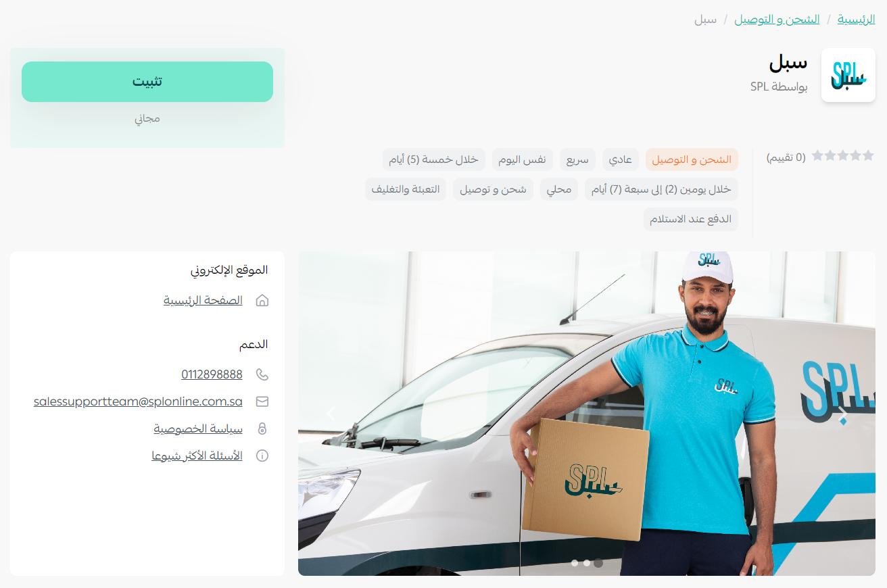The width and height of the screenshot is (887, 588).
Task: Click the delivery man carousel image
Action: click(587, 414)
